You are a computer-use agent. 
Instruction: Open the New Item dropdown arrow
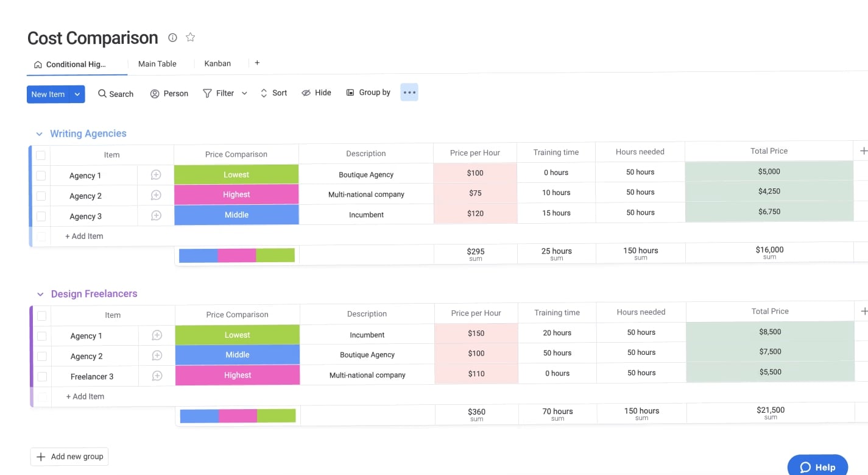[x=77, y=94]
